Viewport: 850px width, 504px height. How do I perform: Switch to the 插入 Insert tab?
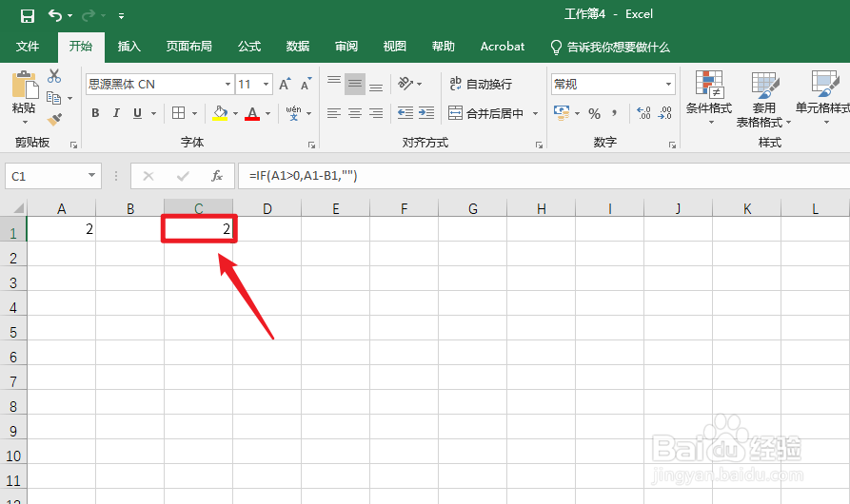pyautogui.click(x=129, y=47)
